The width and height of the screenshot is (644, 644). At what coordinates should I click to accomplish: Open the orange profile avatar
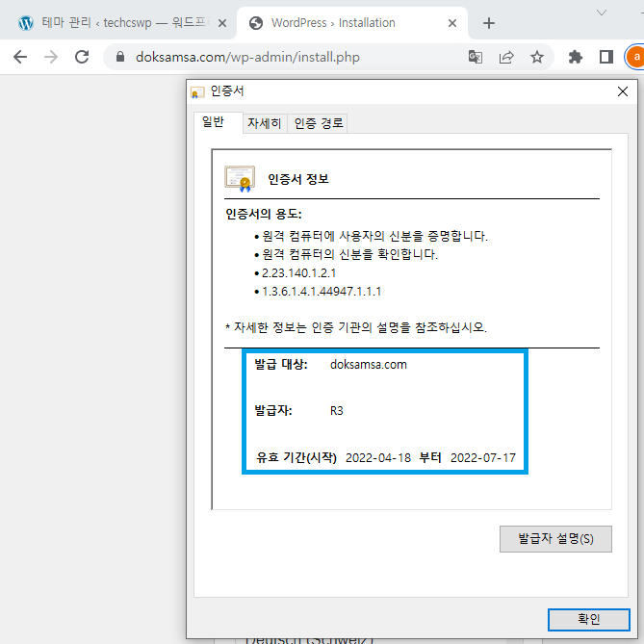(635, 57)
